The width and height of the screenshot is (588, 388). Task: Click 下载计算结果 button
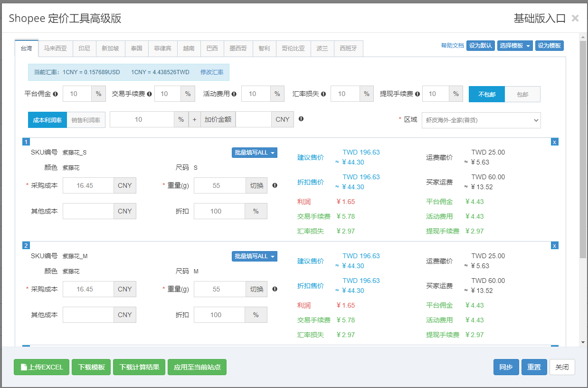click(139, 367)
